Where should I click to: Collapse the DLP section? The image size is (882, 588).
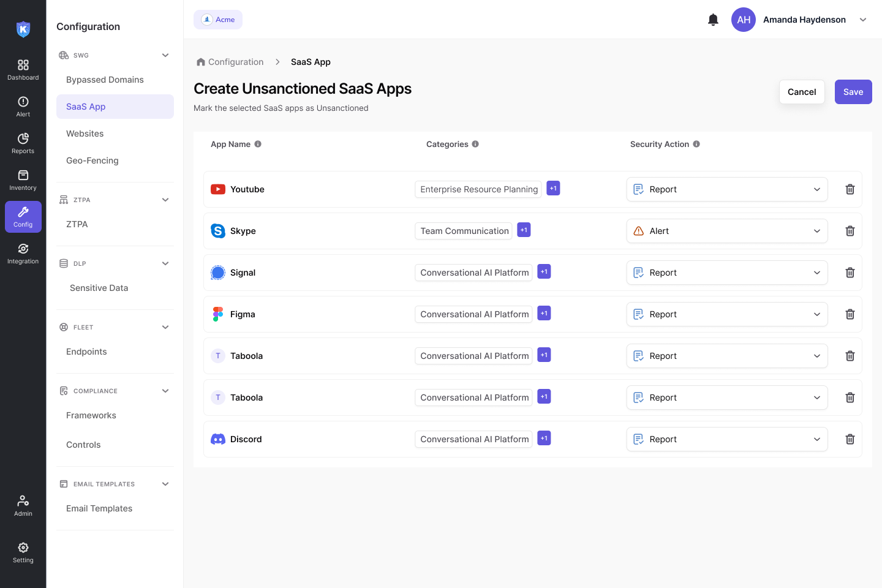165,263
